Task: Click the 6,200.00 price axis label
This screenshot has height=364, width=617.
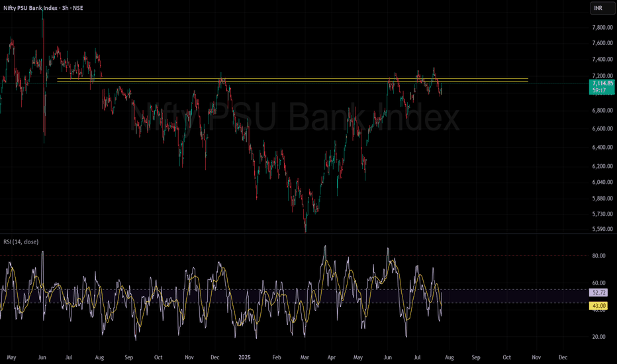Action: (602, 167)
